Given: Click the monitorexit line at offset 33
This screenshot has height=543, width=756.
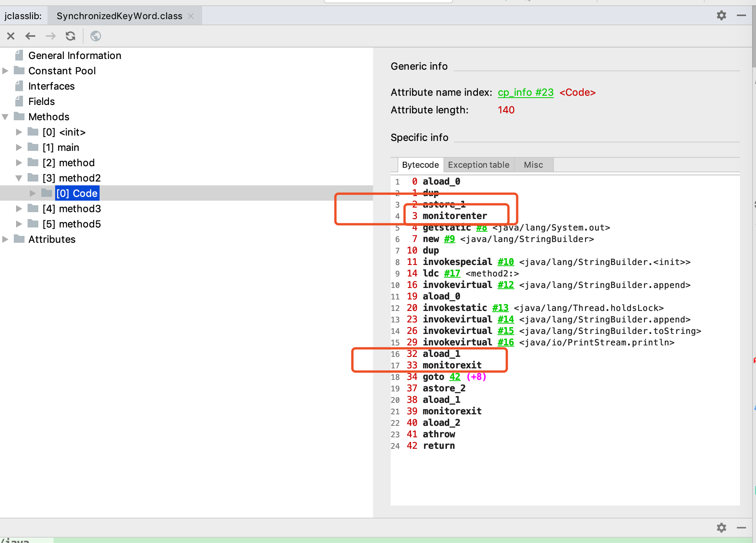Looking at the screenshot, I should click(452, 365).
